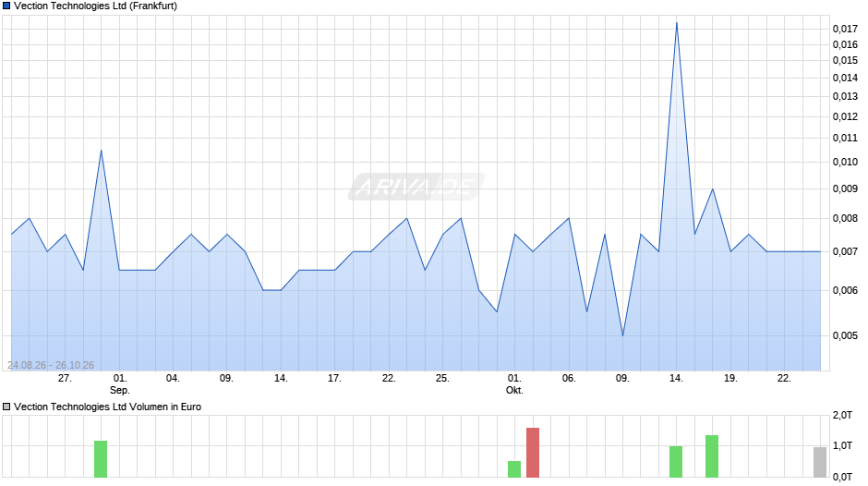Screen dimensions: 868x486
Task: Click the y-axis label '0,010'
Action: tap(845, 162)
